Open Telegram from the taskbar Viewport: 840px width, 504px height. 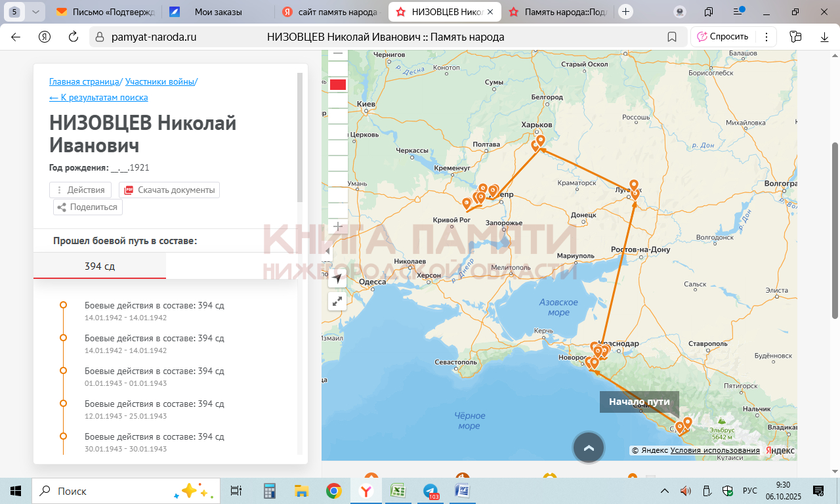tap(430, 491)
